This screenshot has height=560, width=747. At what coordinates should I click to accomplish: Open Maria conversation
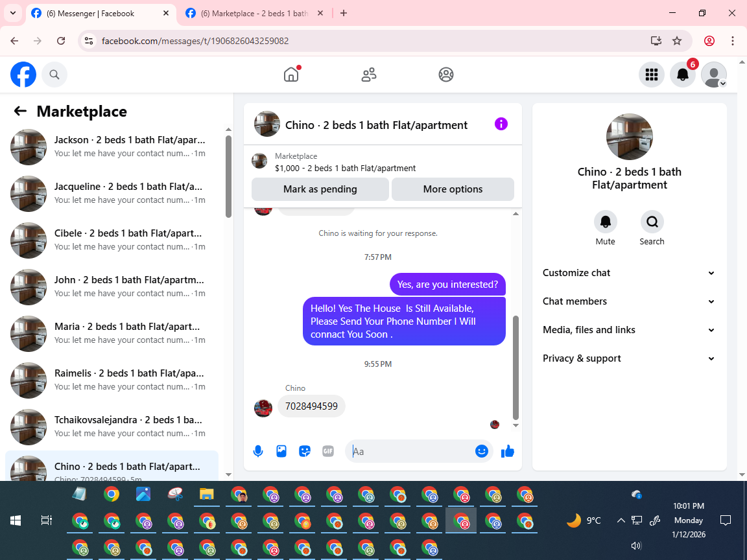(112, 334)
